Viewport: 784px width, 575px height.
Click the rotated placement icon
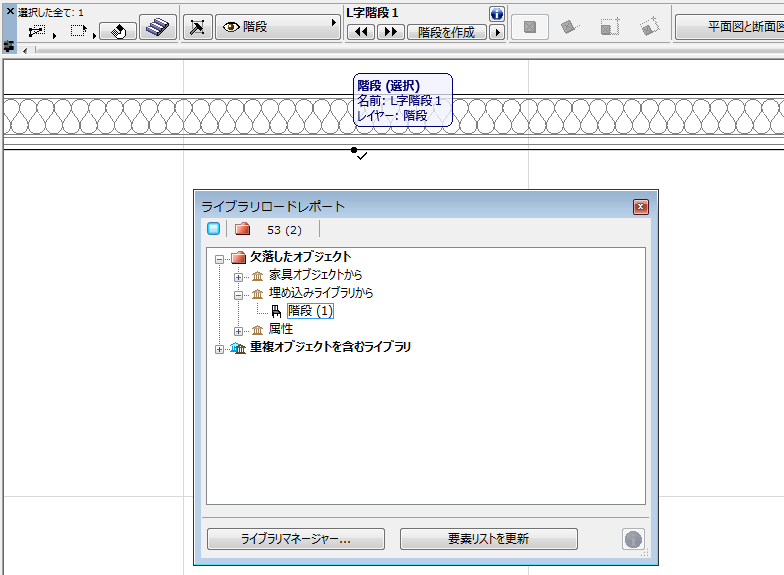point(570,26)
